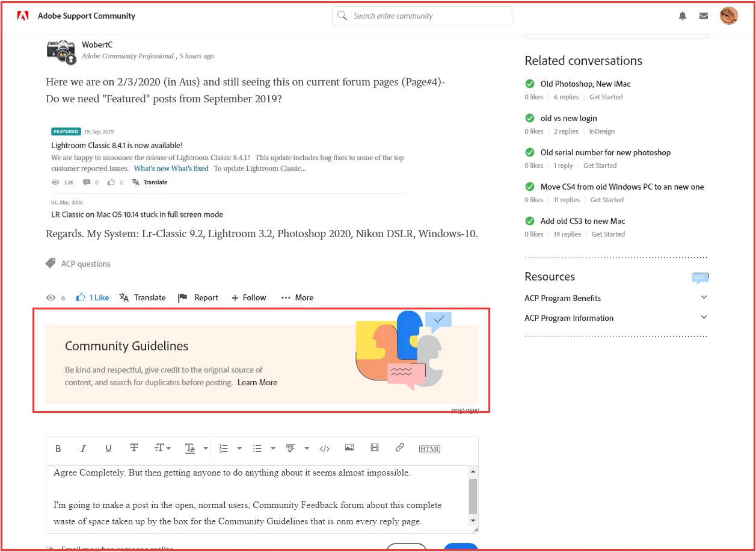Image resolution: width=756 pixels, height=552 pixels.
Task: Open text color dropdown arrow
Action: [206, 448]
